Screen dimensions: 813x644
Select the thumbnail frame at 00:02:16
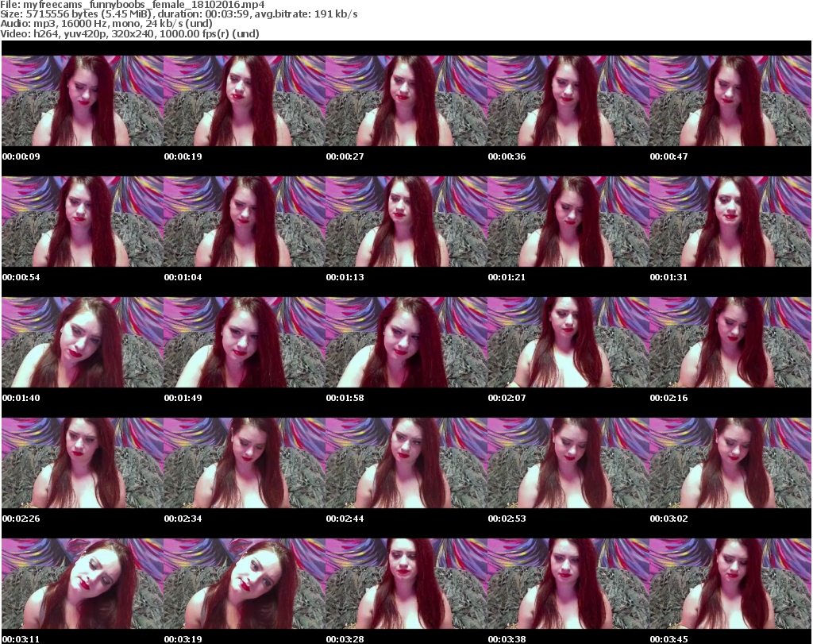730,343
